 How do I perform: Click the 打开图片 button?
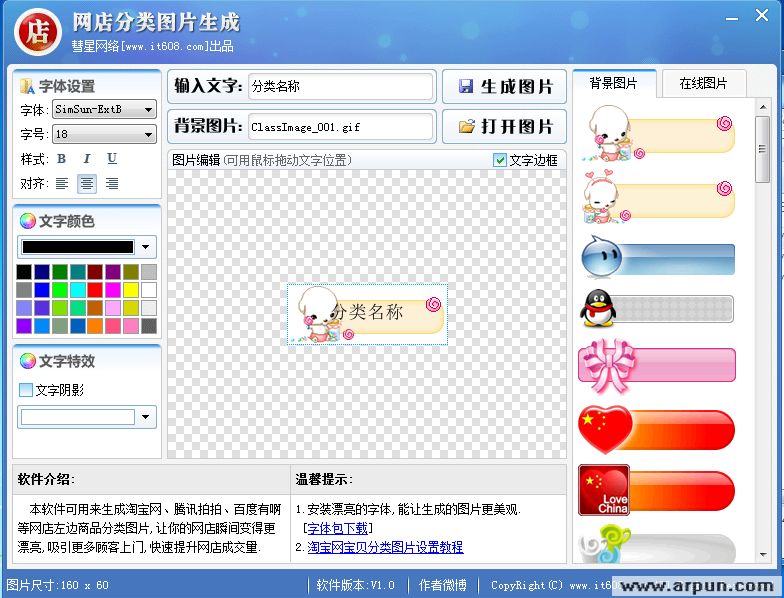504,126
